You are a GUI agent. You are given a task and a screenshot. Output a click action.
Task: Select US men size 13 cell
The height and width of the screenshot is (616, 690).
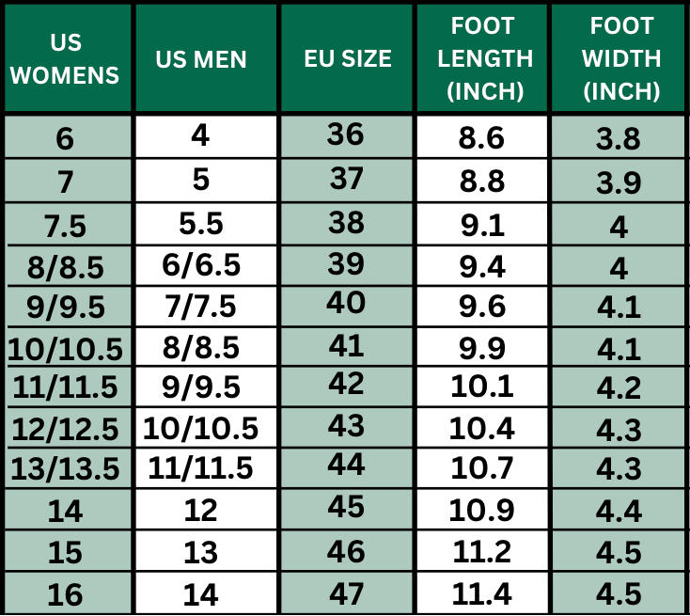[x=201, y=552]
